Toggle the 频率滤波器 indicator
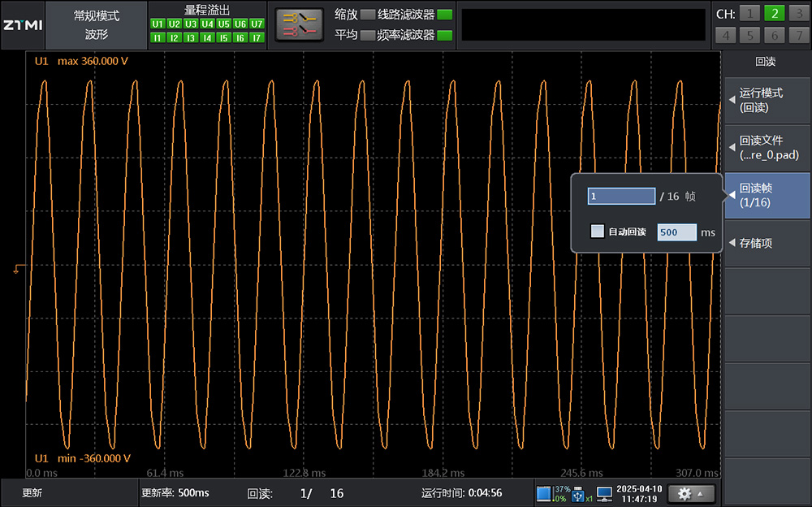812x507 pixels. 444,35
